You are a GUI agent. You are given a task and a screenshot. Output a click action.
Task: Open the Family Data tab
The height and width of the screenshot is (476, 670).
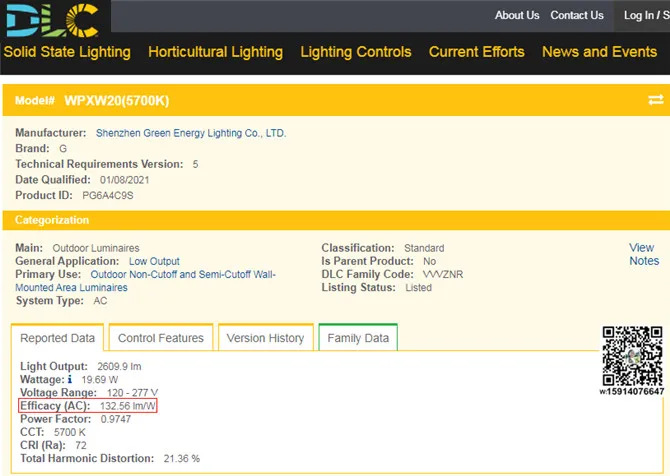coord(358,338)
